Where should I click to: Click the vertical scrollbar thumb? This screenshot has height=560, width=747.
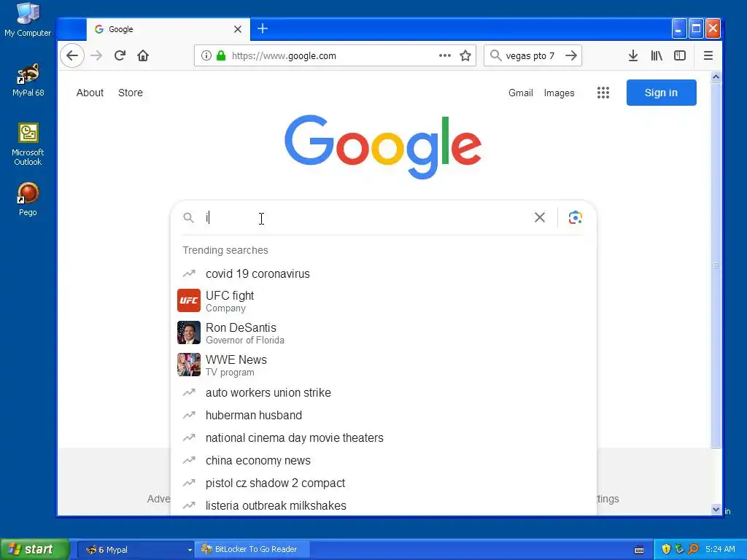pyautogui.click(x=716, y=265)
